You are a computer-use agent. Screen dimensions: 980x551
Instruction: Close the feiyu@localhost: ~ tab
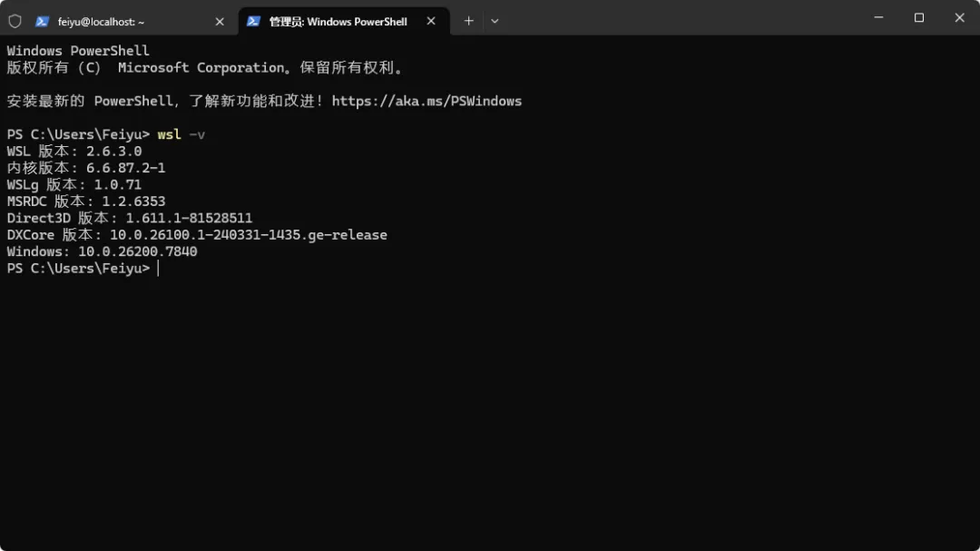point(220,21)
